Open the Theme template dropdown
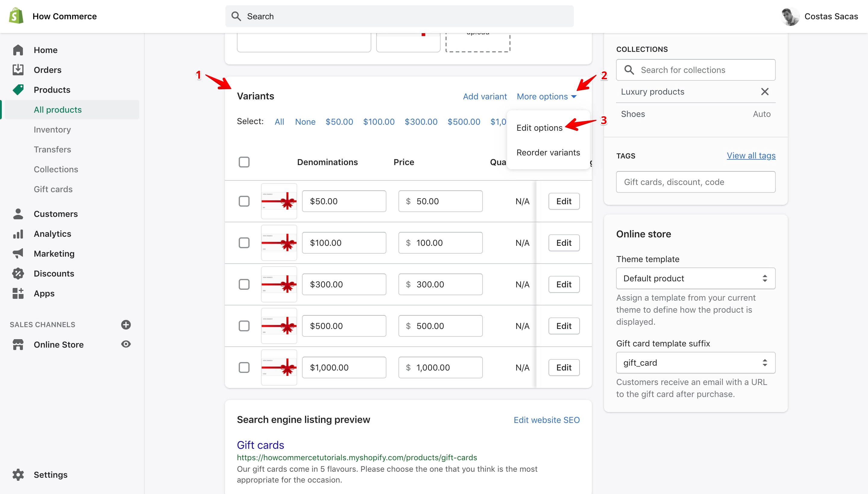The image size is (868, 494). coord(696,278)
